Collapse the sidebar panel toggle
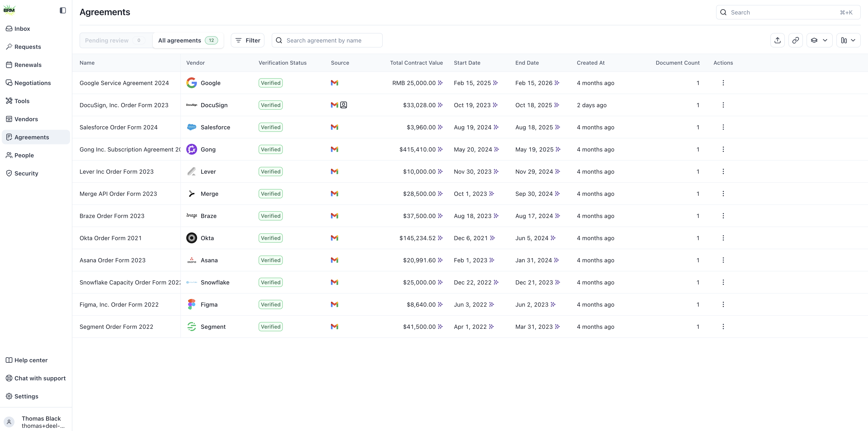Screen dimensions: 868x431 coord(63,10)
